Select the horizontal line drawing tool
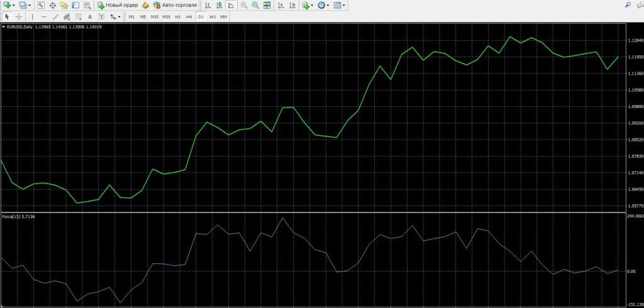The image size is (644, 308). 43,16
